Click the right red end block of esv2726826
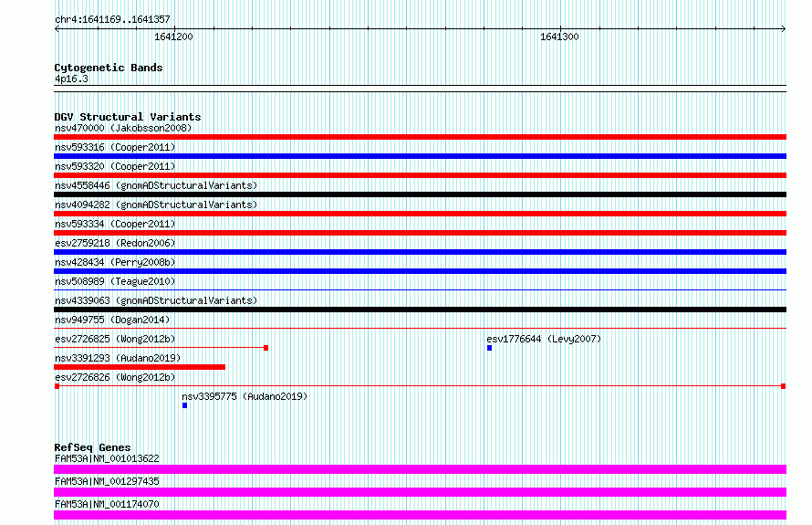The image size is (812, 525). (784, 386)
